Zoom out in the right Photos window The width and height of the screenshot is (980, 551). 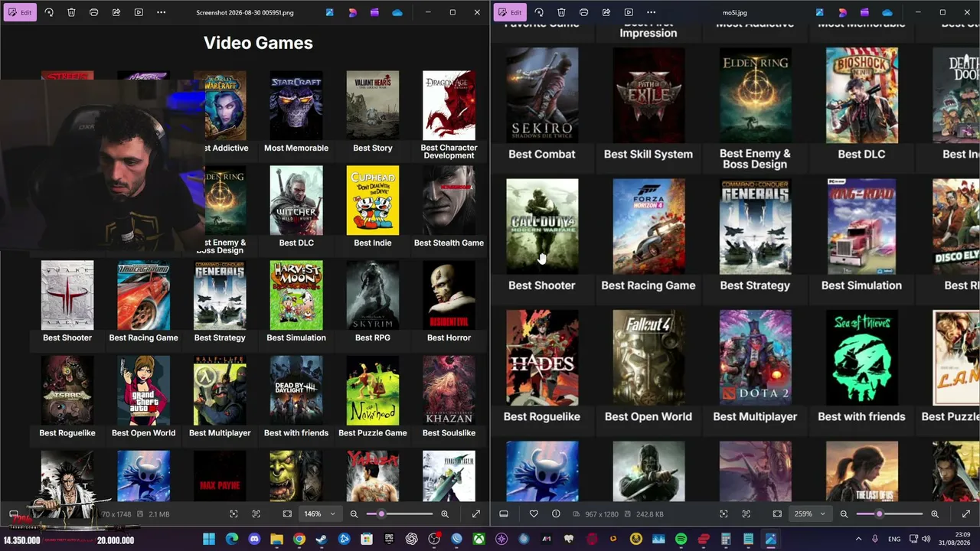click(844, 514)
